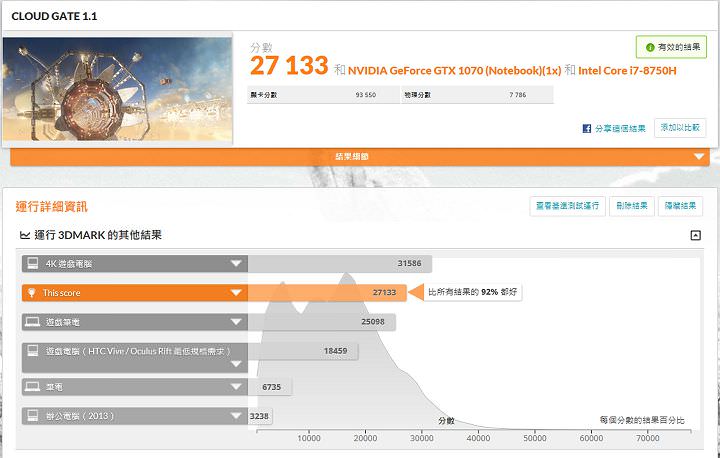Click the Cloud Gate benchmark thumbnail
Viewport: 720px width, 458px height.
(118, 88)
